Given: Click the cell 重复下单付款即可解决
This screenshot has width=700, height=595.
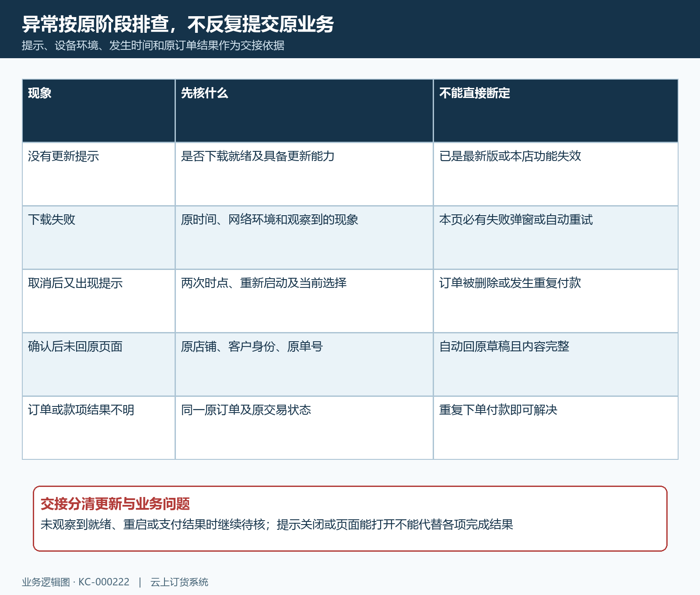Looking at the screenshot, I should click(556, 428).
